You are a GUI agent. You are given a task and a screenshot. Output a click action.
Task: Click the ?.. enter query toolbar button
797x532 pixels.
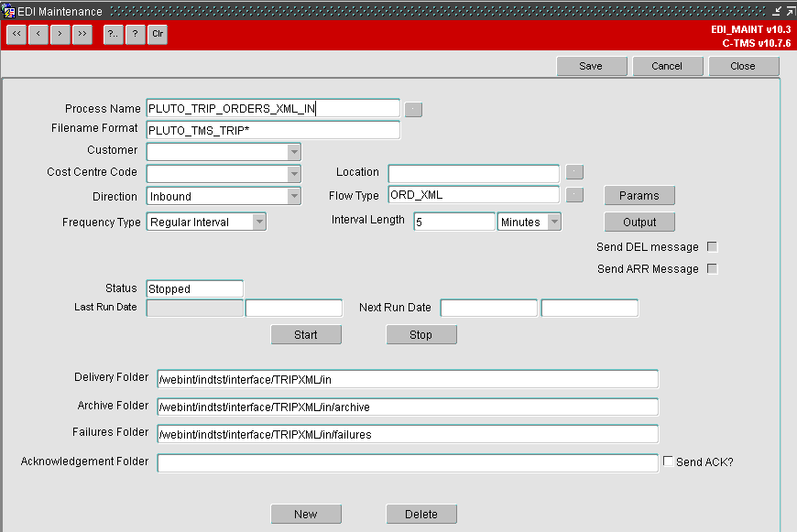coord(114,34)
